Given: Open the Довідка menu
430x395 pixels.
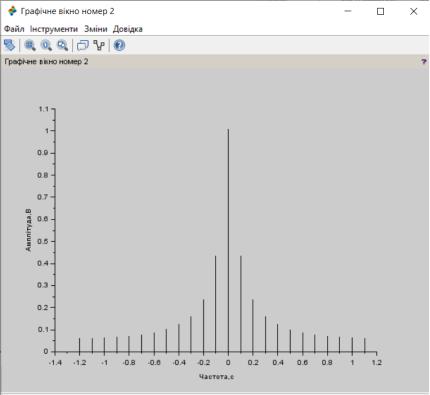Looking at the screenshot, I should click(128, 29).
